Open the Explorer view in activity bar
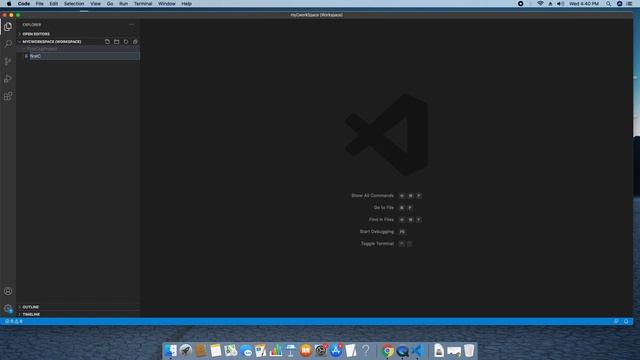The height and width of the screenshot is (360, 640). click(x=8, y=27)
